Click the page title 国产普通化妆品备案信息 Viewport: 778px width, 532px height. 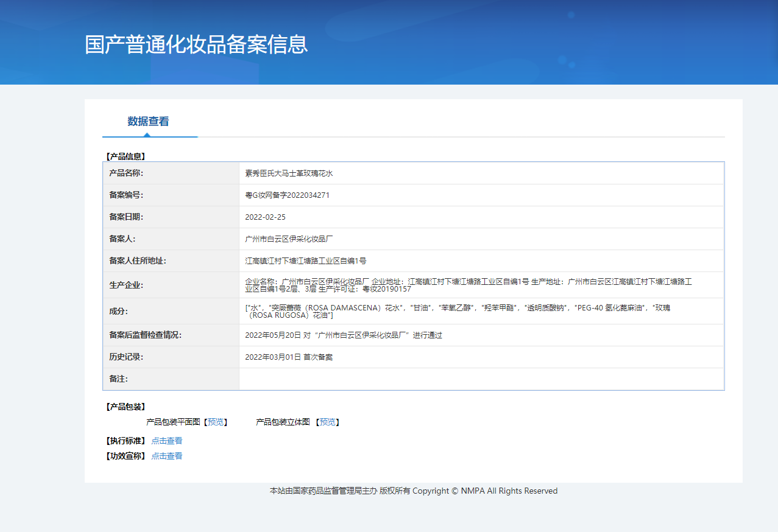(195, 44)
